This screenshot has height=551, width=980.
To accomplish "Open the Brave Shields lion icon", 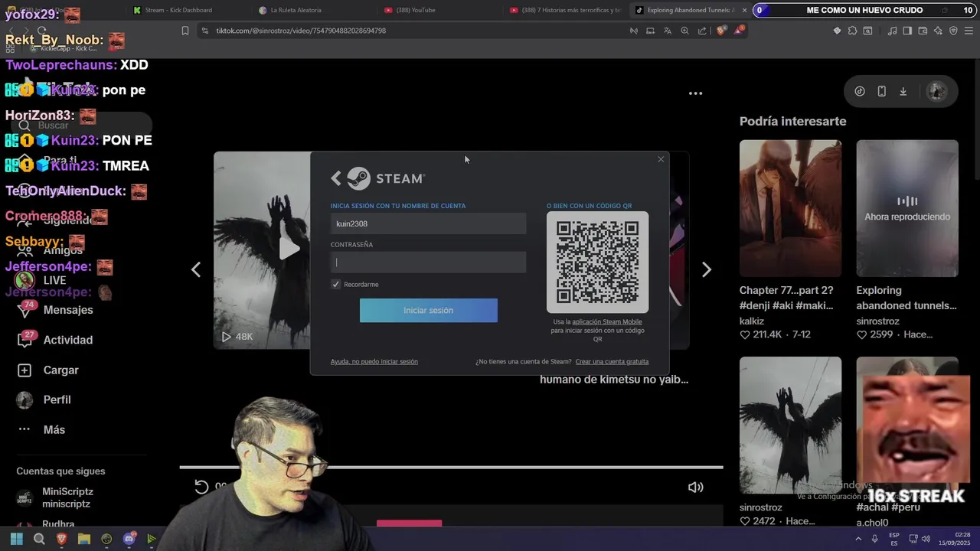I will pyautogui.click(x=722, y=31).
